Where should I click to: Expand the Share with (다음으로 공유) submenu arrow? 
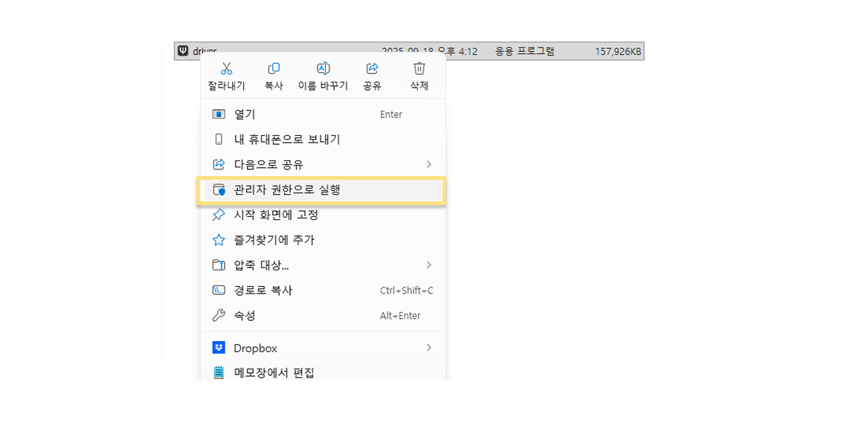coord(428,164)
